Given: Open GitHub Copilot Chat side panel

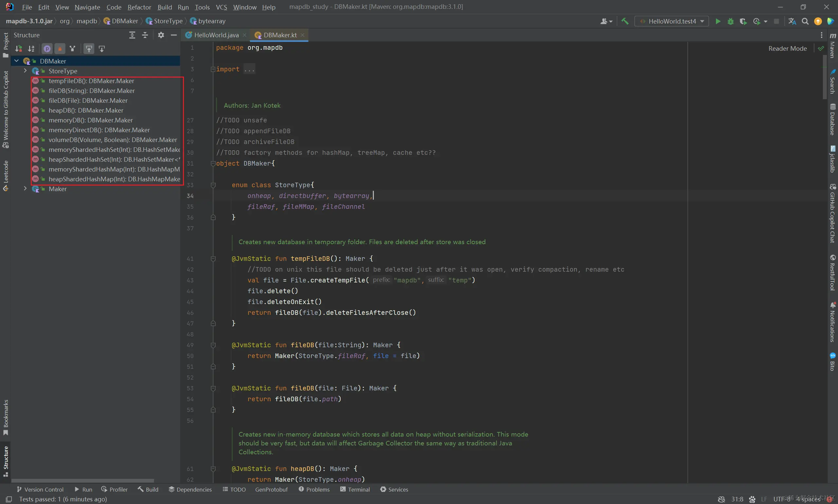Looking at the screenshot, I should (x=832, y=213).
